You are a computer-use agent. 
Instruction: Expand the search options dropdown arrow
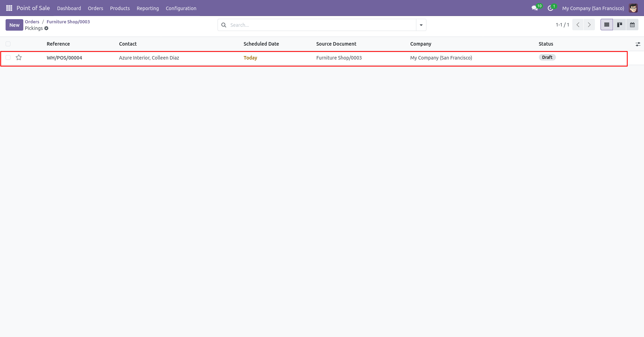pos(421,25)
